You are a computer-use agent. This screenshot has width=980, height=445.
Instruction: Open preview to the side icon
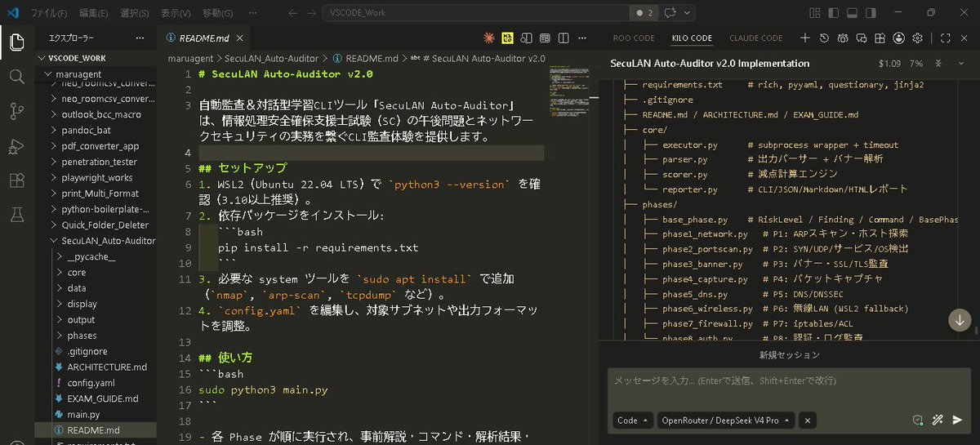tap(527, 38)
